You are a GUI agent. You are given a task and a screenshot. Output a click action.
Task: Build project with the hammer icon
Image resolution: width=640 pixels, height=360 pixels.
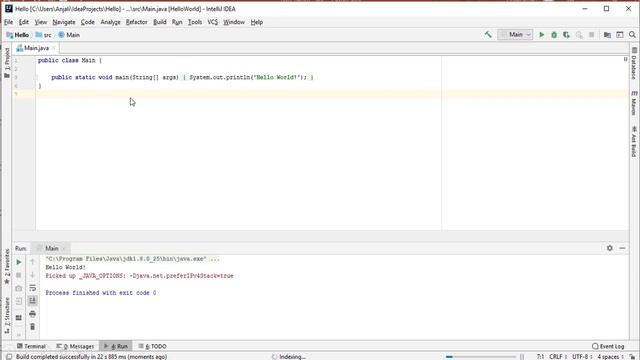pos(488,35)
